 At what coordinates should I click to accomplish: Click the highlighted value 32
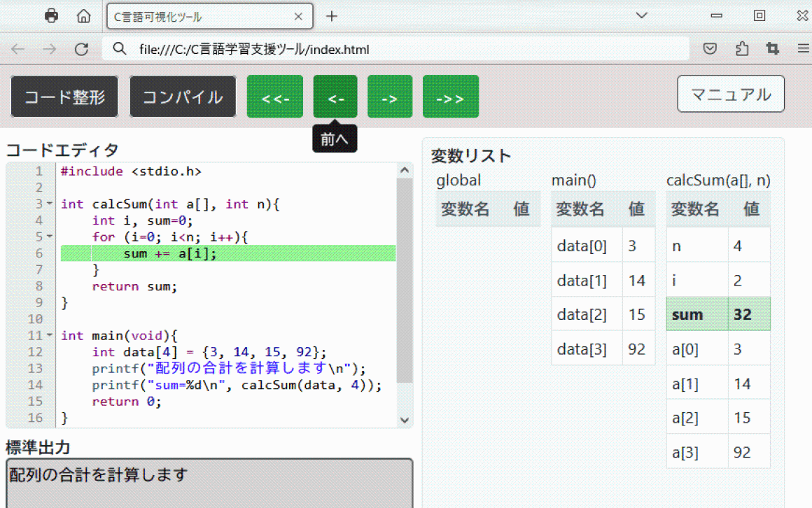[749, 314]
